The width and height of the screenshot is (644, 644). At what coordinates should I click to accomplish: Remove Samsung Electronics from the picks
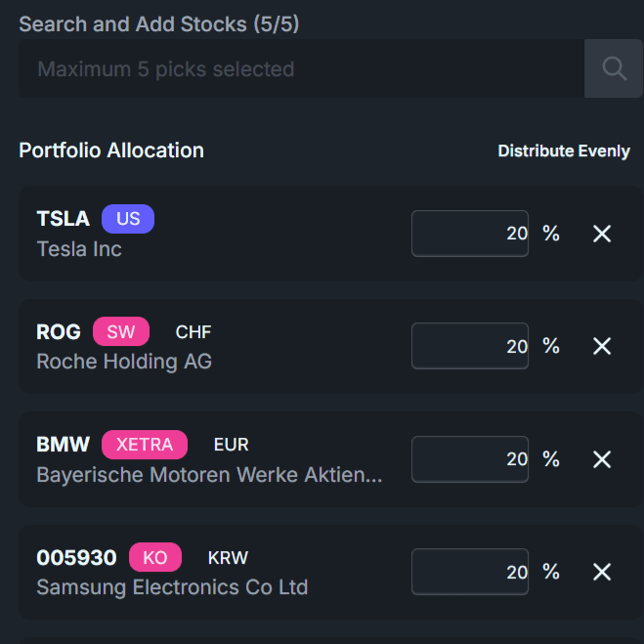602,572
